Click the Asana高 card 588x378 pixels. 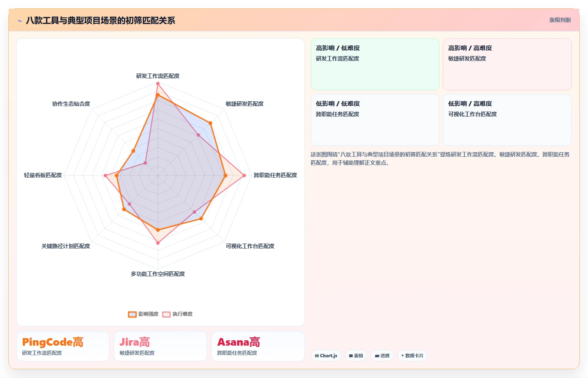[258, 346]
